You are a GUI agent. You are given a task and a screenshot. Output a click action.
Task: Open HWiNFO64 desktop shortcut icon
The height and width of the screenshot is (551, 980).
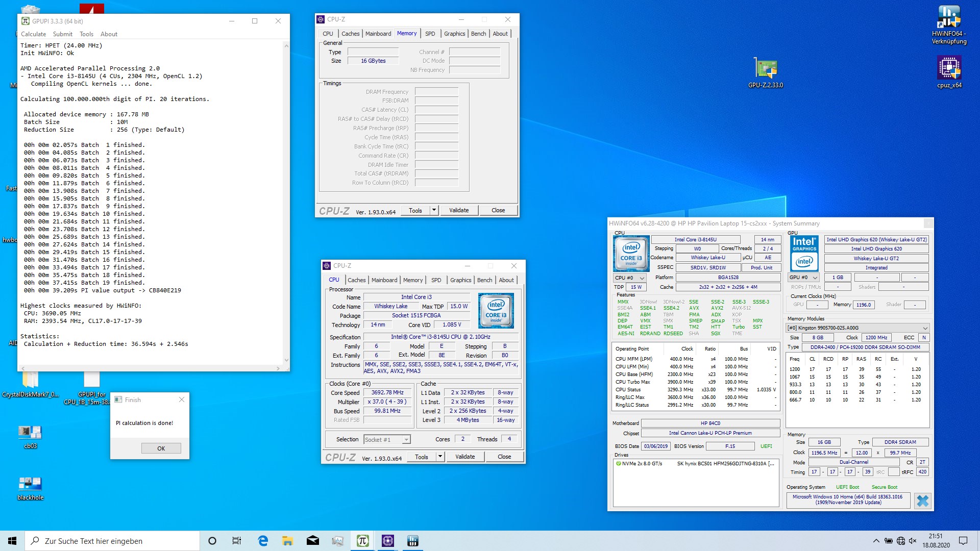(949, 24)
